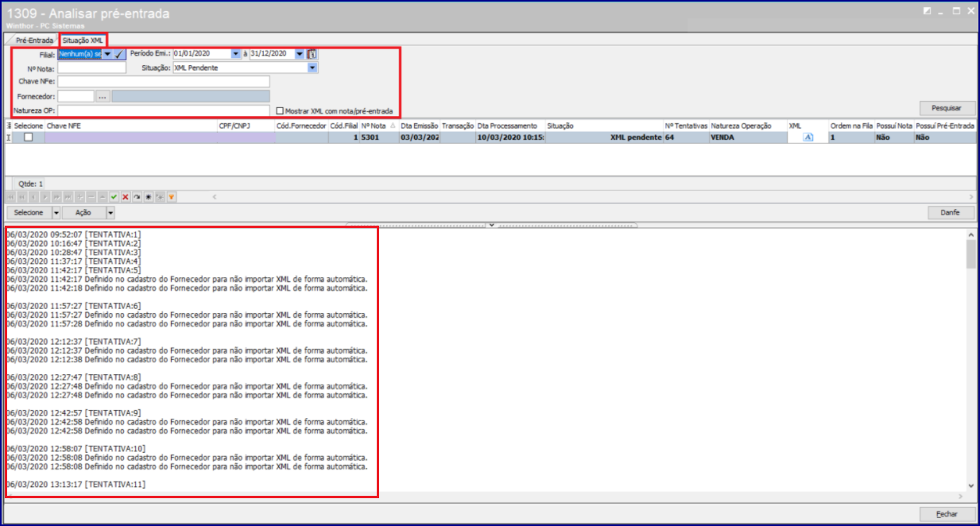The width and height of the screenshot is (980, 526).
Task: Click the [TENTATIVA:11] log line
Action: pos(76,484)
